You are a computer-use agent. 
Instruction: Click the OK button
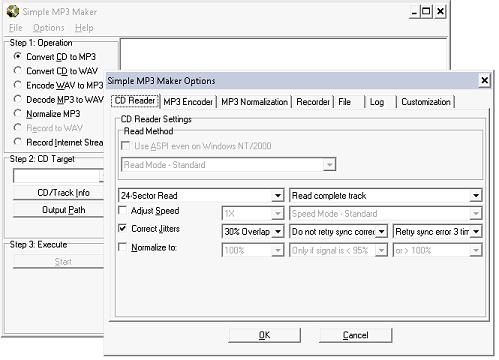264,335
